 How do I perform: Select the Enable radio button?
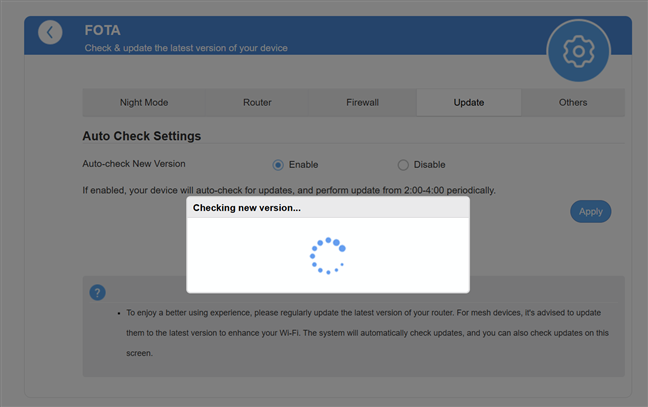[278, 165]
